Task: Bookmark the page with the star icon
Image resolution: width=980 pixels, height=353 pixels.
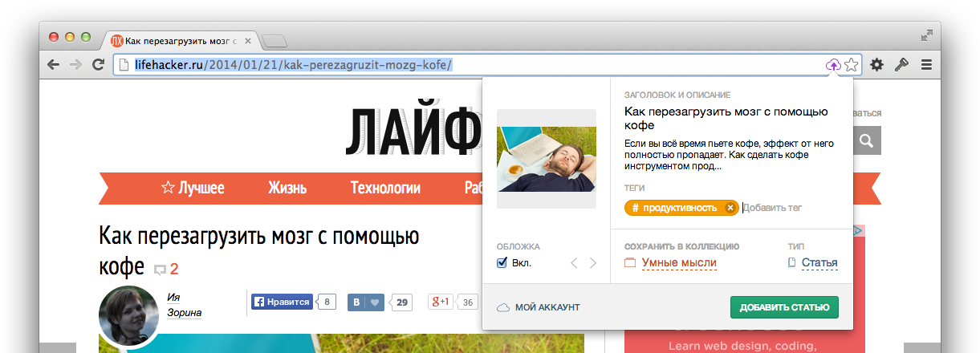Action: tap(852, 65)
